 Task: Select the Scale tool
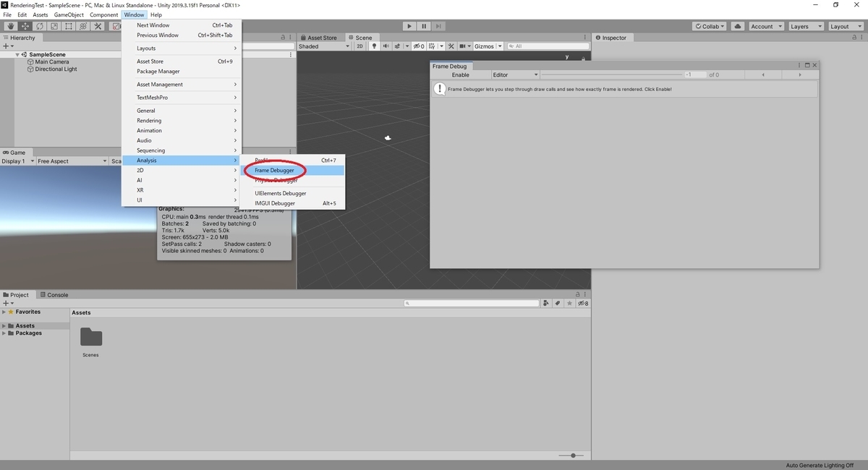coord(55,26)
